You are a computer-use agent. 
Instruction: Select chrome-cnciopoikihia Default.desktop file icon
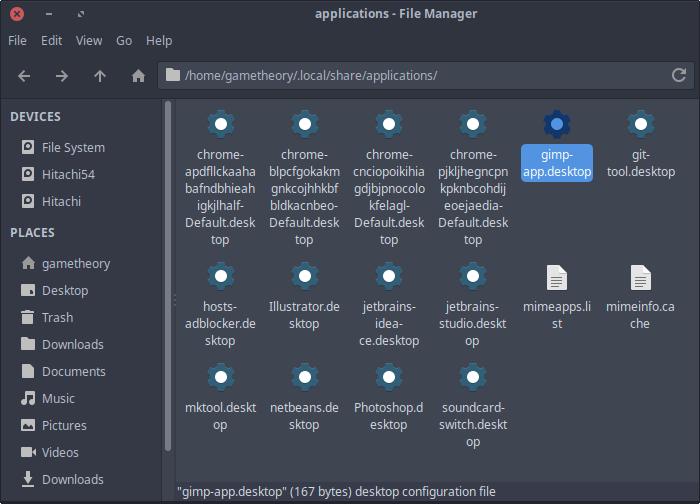389,124
